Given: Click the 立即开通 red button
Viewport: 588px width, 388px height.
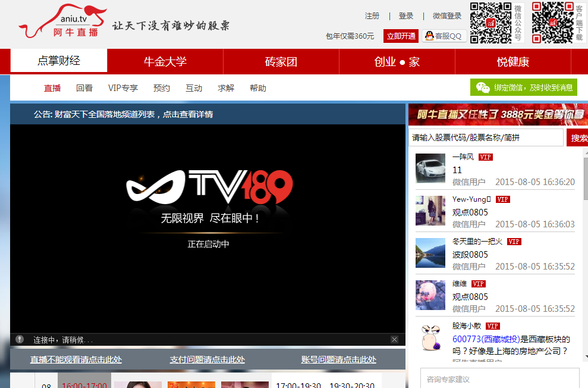Looking at the screenshot, I should click(401, 36).
